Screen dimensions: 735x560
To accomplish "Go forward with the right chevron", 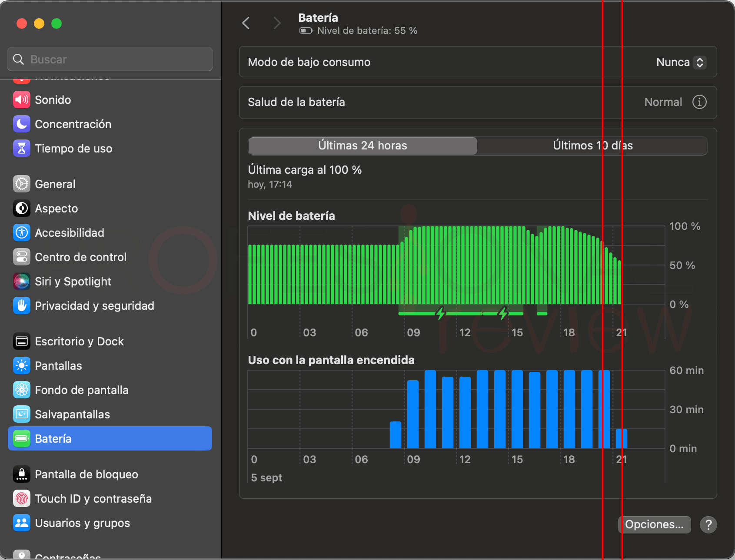I will pos(277,23).
